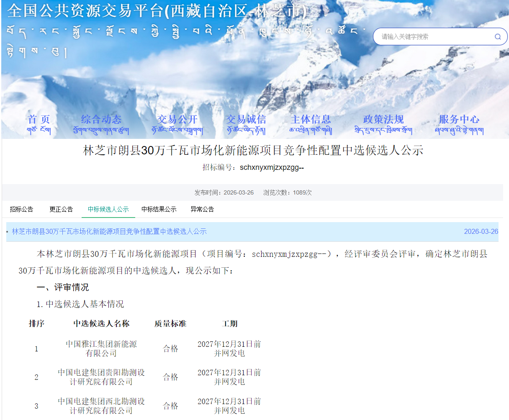Open the 服务中心 navigation menu
Screen dimensions: 509x420
459,125
